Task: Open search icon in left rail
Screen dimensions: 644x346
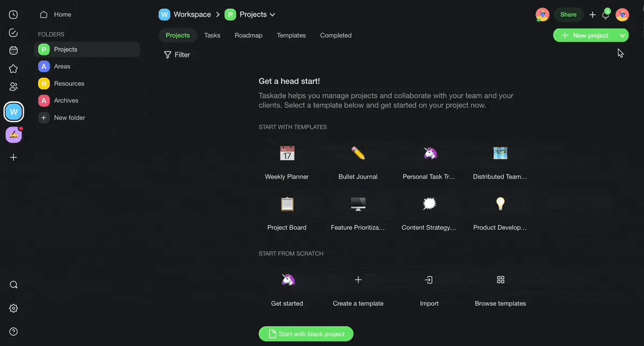Action: coord(13,285)
